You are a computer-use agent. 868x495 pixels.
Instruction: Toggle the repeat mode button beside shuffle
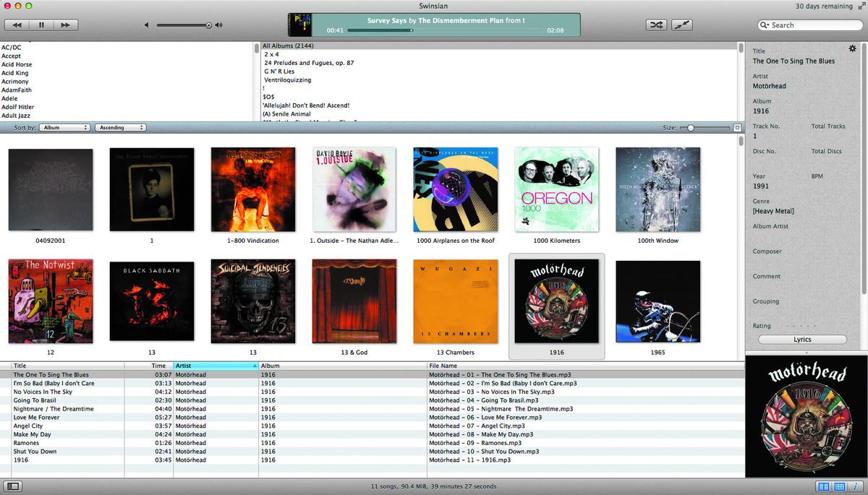click(x=681, y=25)
